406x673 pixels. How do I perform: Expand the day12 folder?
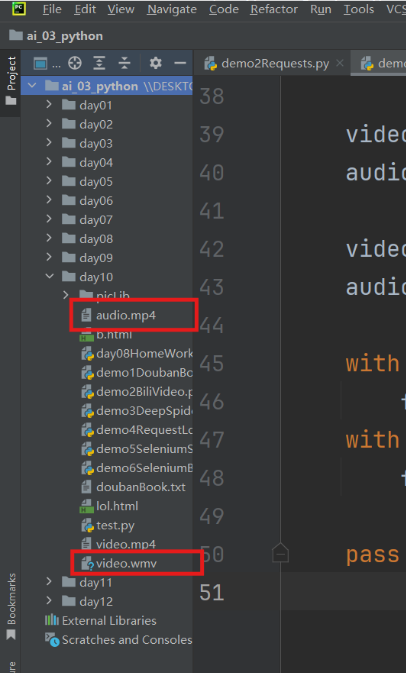pyautogui.click(x=49, y=601)
